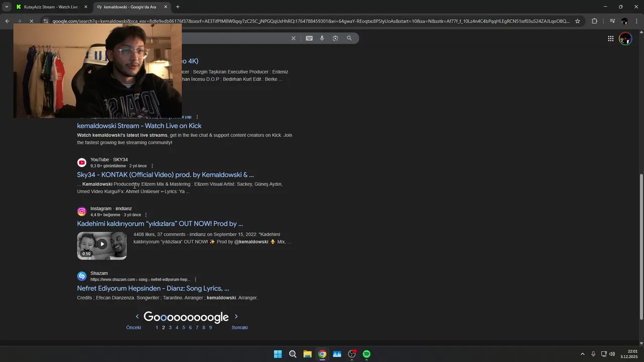The width and height of the screenshot is (644, 362).
Task: Open tab search dropdown arrow
Action: (x=7, y=7)
